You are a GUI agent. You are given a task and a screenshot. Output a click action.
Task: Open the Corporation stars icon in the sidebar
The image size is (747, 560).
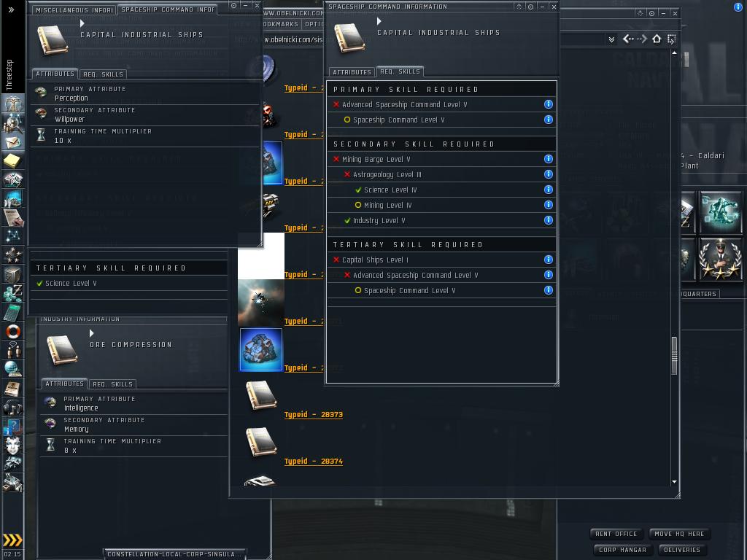click(13, 255)
